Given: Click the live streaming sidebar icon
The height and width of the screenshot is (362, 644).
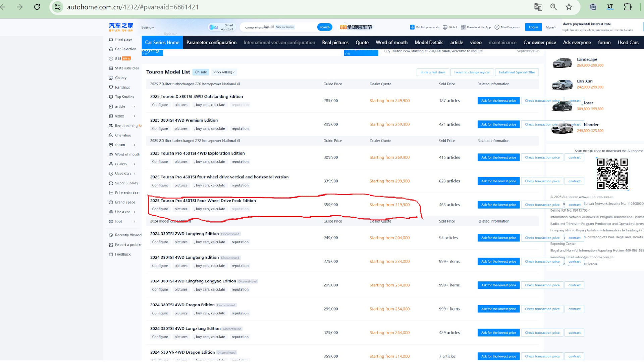Looking at the screenshot, I should 111,126.
